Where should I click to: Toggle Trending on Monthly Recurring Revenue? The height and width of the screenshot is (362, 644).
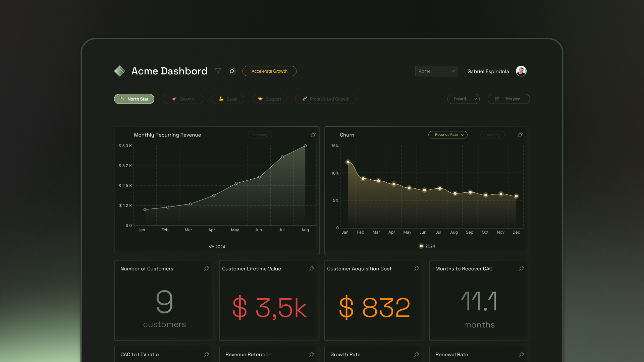[260, 135]
